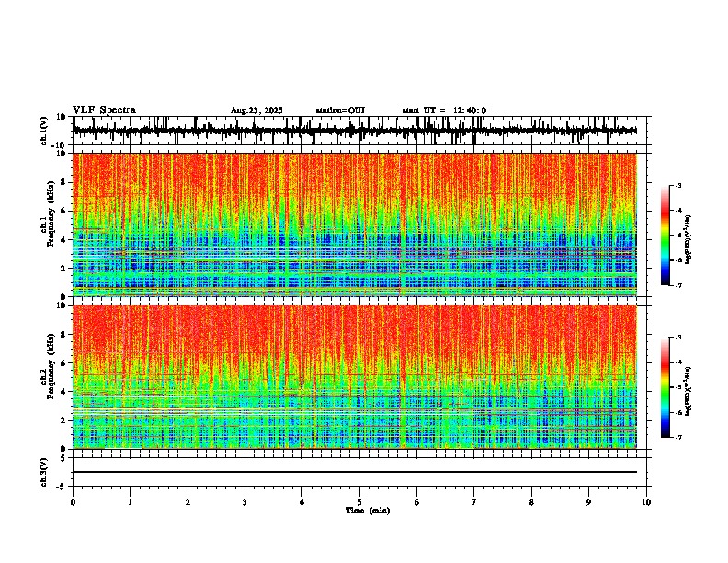Click the '-3' label on ch.2 color scale
728x563 pixels.
677,338
